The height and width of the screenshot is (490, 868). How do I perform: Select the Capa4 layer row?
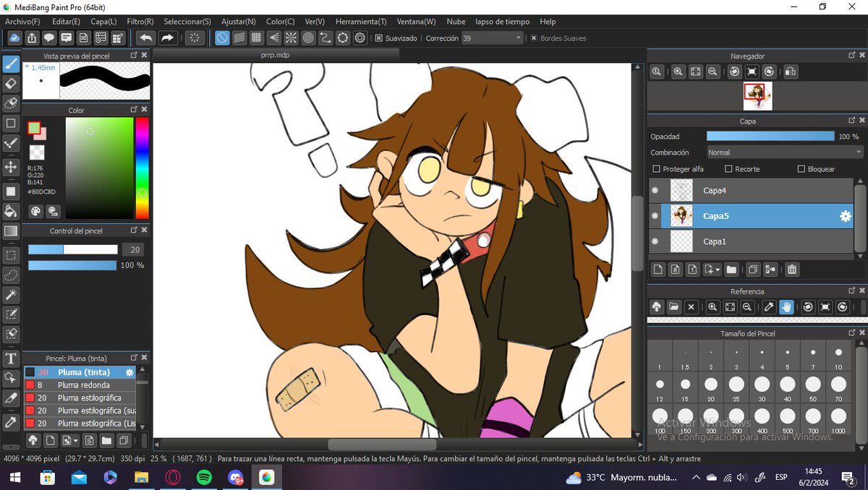point(751,191)
